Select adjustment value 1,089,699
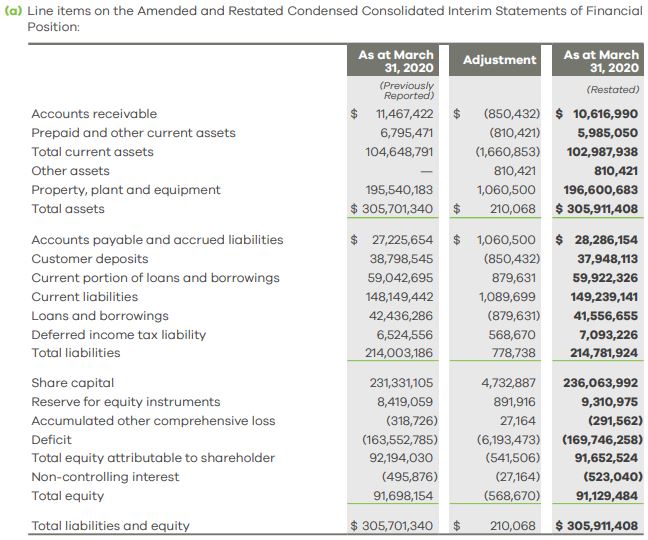Screen dimensions: 648x540 507,297
